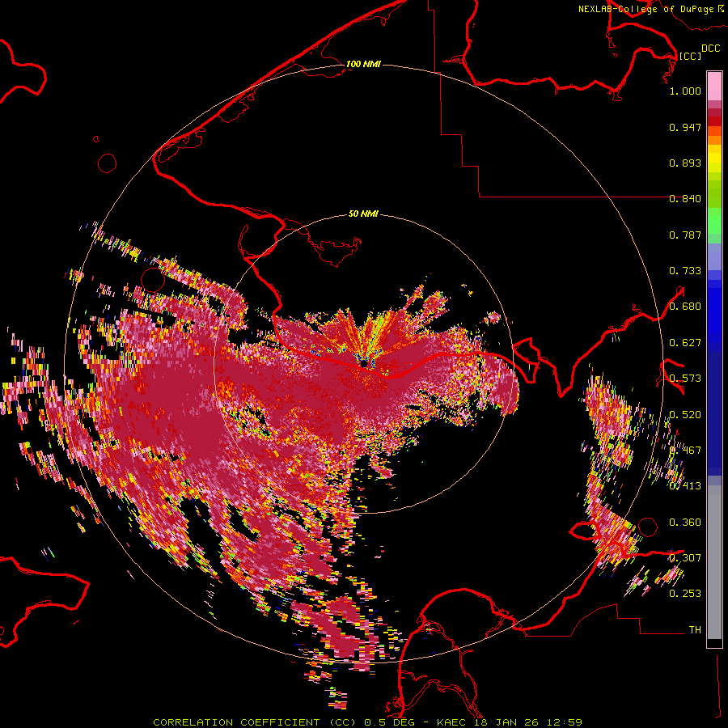Click the 0.360 scale value
728x728 pixels.
point(685,523)
